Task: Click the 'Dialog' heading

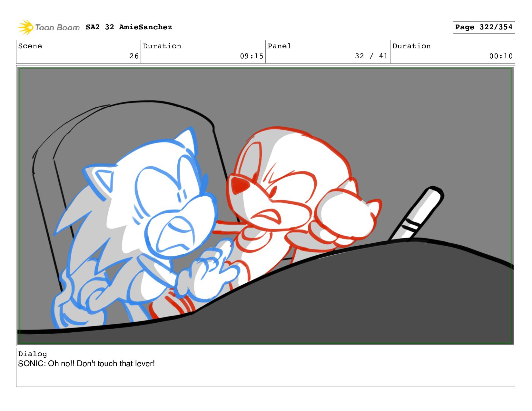Action: click(x=33, y=354)
